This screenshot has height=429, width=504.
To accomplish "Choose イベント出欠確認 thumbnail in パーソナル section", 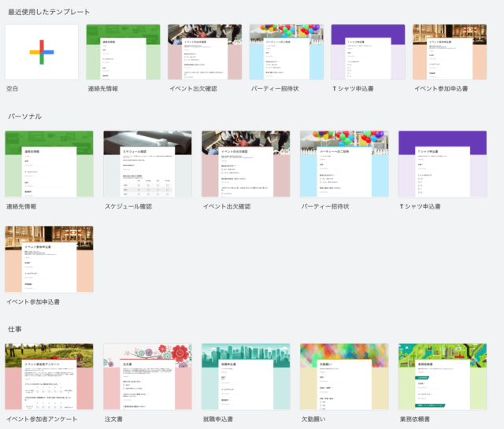I will tap(246, 164).
